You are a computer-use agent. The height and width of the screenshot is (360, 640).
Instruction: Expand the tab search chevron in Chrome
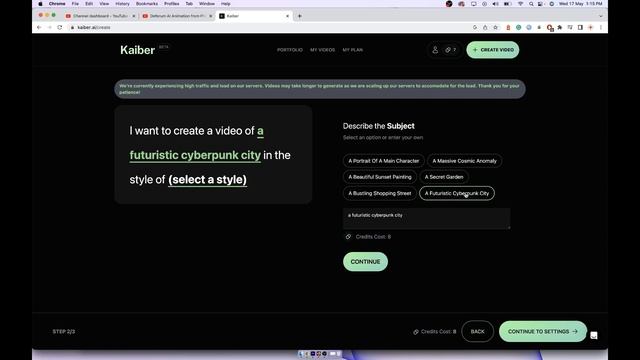(x=601, y=16)
